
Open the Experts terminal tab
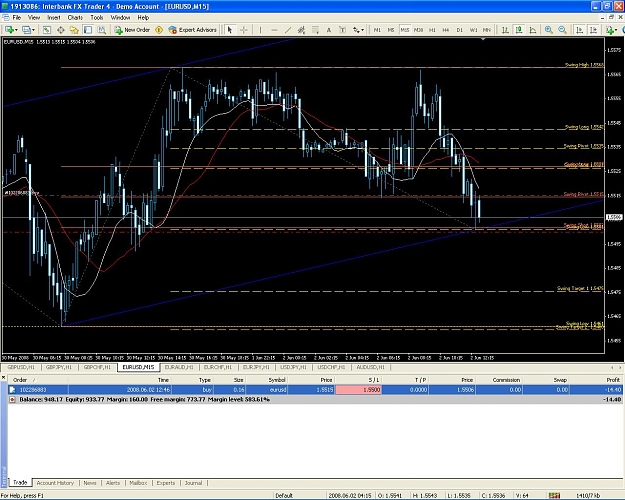coord(165,483)
